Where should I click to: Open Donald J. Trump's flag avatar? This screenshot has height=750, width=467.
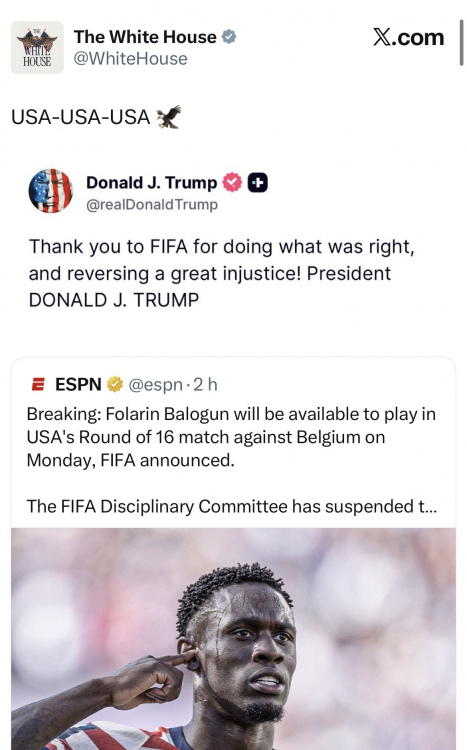coord(50,190)
